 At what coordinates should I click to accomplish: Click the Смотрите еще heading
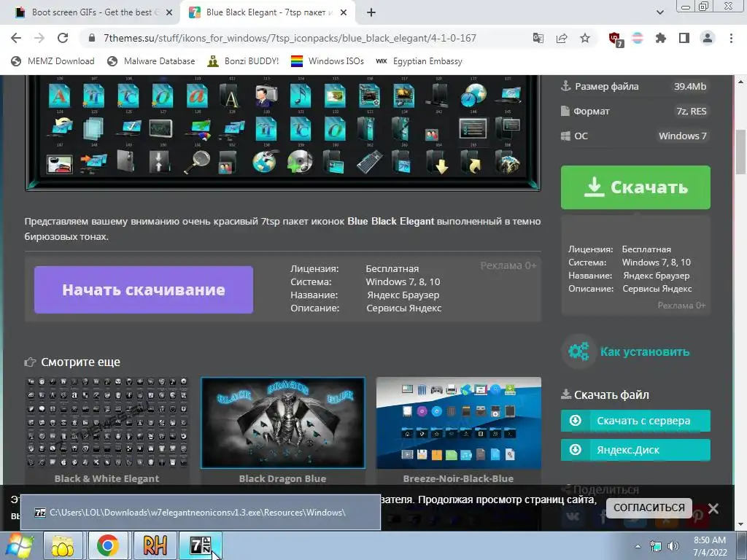[x=80, y=362]
